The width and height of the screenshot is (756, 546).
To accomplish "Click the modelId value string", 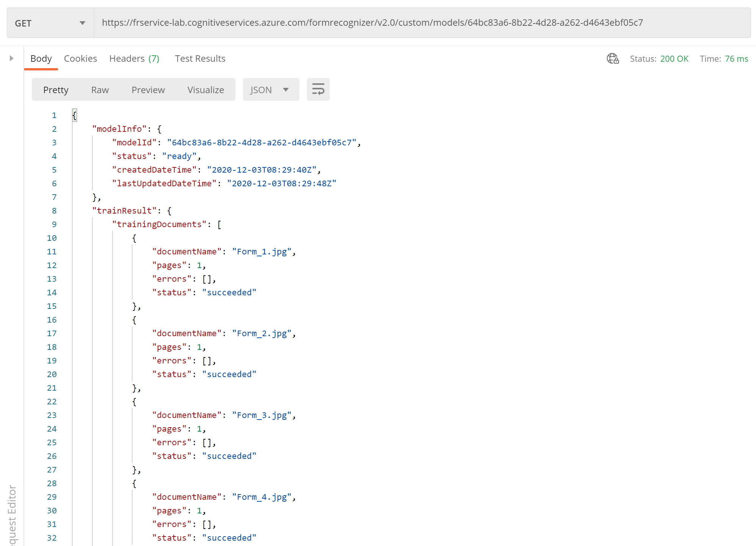I will [x=261, y=143].
